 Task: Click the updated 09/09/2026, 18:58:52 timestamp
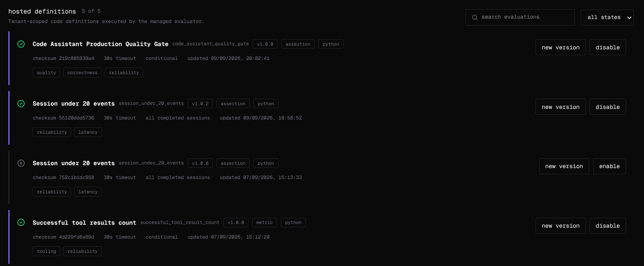click(x=261, y=118)
